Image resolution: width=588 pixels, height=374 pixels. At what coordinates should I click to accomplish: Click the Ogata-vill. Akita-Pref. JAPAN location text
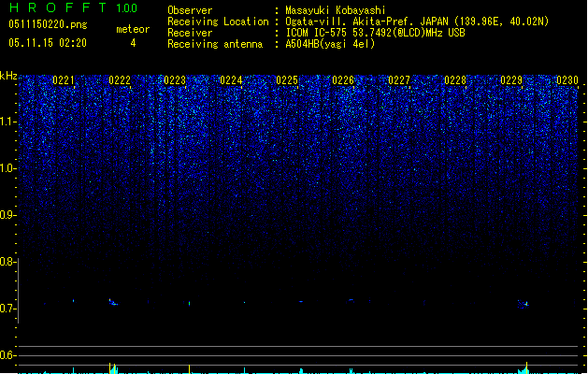coord(417,22)
